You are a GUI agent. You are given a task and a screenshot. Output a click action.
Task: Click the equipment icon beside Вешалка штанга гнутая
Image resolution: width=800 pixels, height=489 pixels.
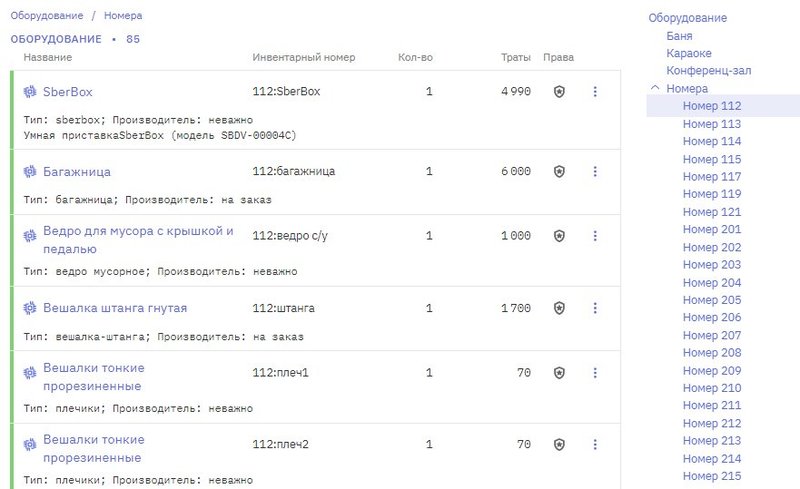[30, 309]
